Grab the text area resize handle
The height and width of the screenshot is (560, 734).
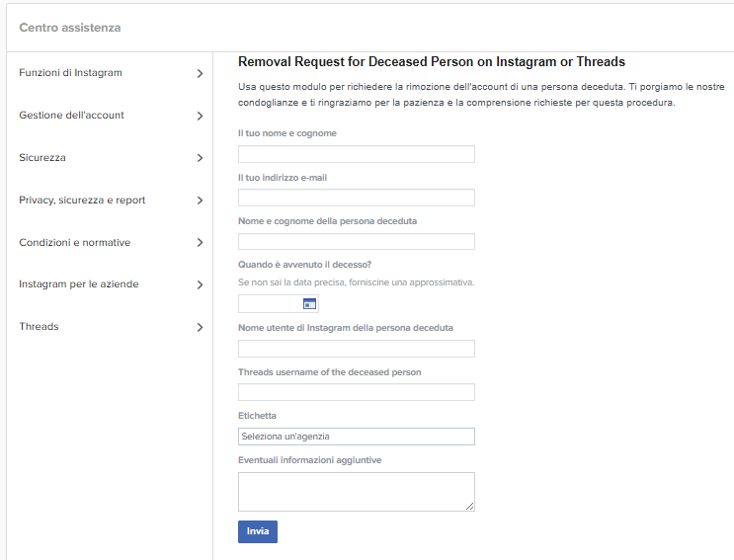(470, 507)
